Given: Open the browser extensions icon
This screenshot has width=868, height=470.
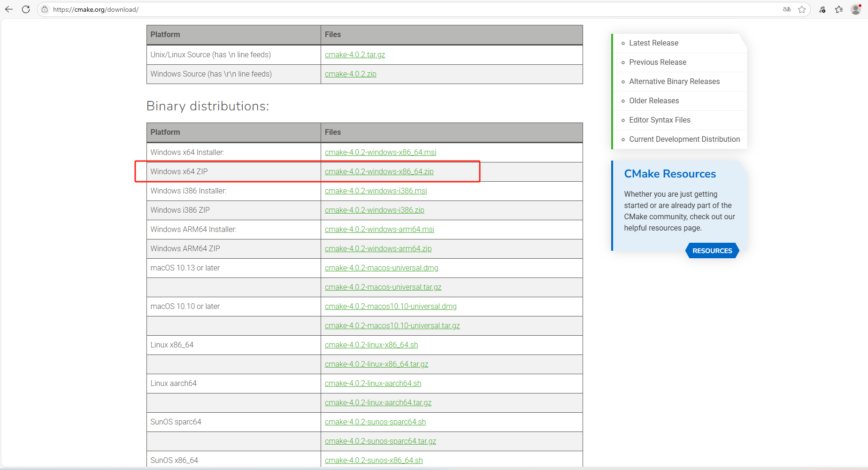Looking at the screenshot, I should coord(822,9).
